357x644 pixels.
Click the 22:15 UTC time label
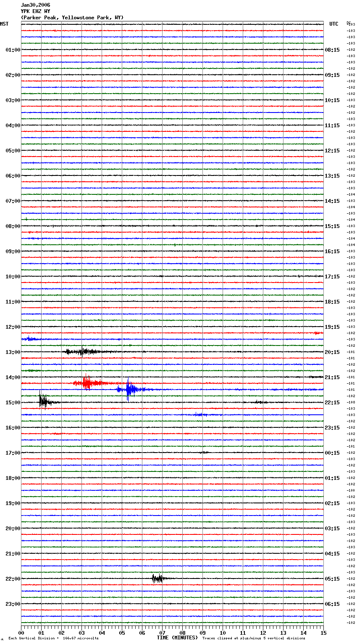point(332,403)
